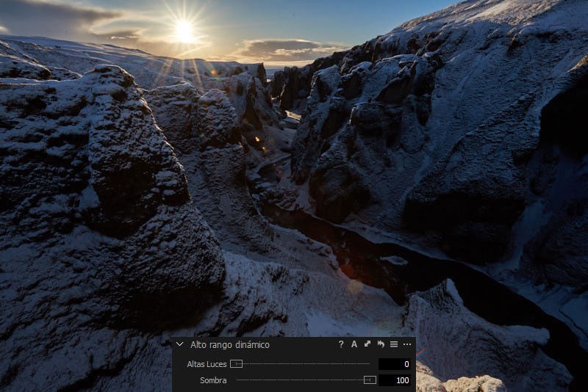The width and height of the screenshot is (588, 392).
Task: Click the double-arrow copy adjustments icon
Action: point(367,344)
